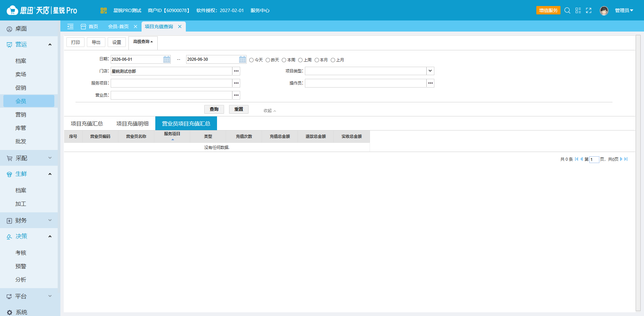The height and width of the screenshot is (316, 644).
Task: Open the grid apps icon in header
Action: pyautogui.click(x=578, y=10)
